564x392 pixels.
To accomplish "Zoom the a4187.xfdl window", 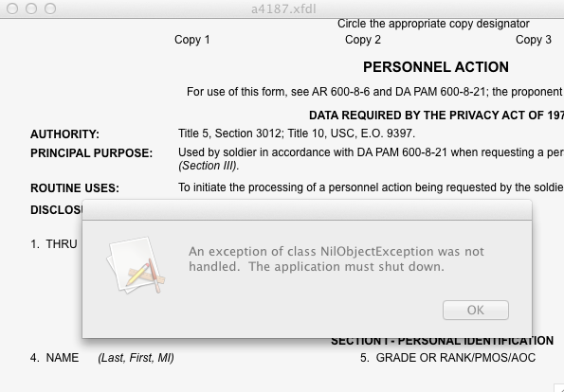I will coord(50,9).
